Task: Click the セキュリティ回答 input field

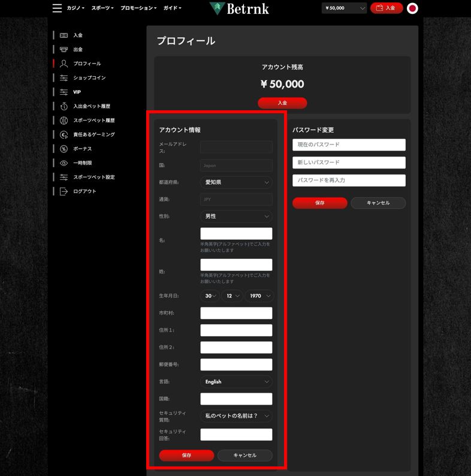Action: point(236,435)
